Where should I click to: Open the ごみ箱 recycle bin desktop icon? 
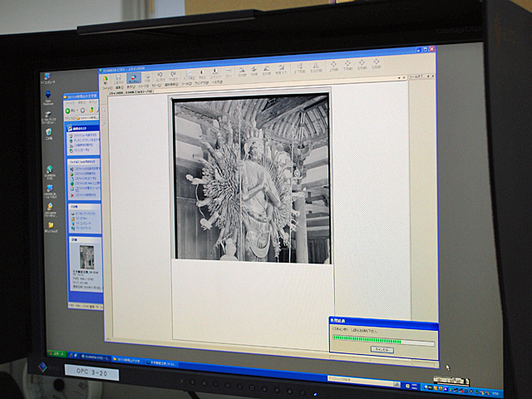[49, 134]
